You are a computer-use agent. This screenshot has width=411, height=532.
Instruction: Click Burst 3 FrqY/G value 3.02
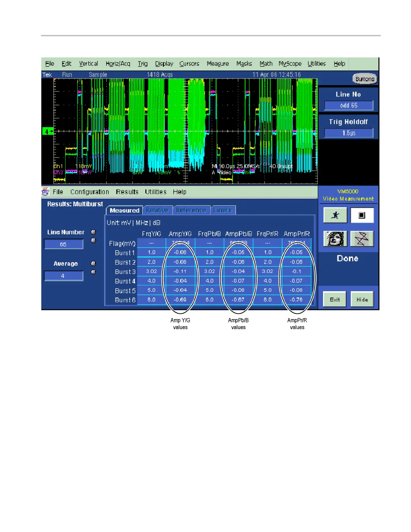click(x=151, y=271)
